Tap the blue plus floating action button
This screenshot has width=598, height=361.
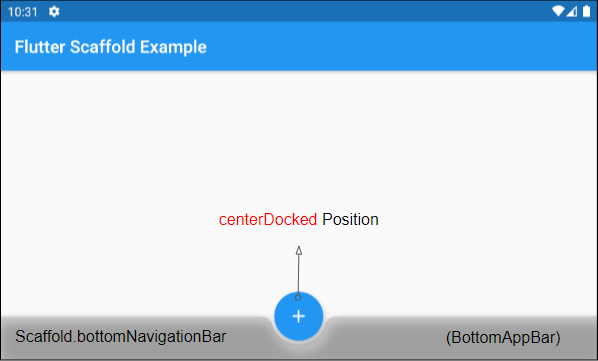(299, 316)
